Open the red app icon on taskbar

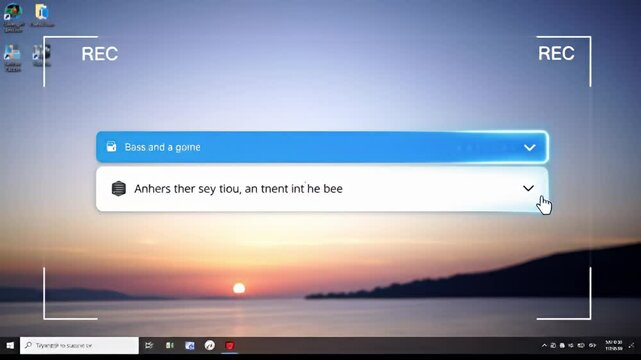coord(230,346)
